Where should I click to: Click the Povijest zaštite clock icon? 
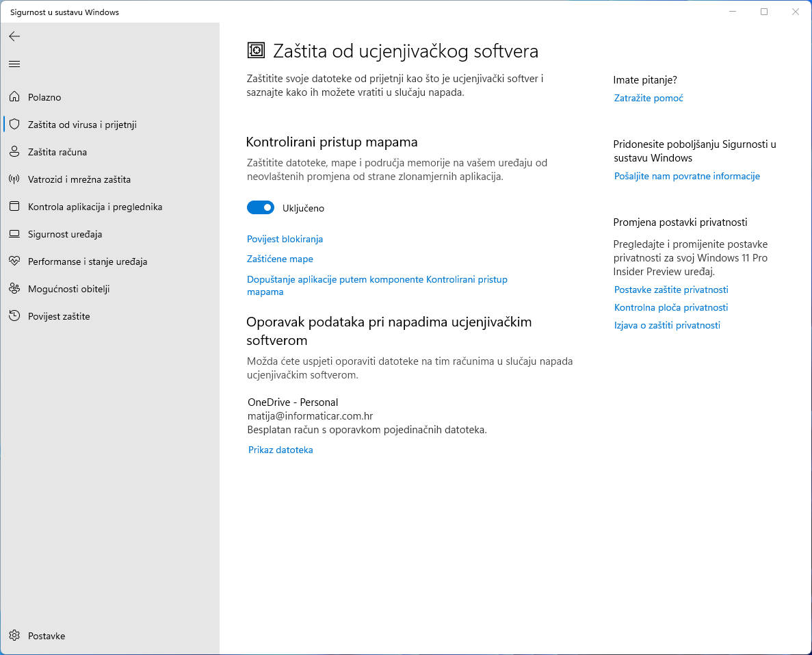click(x=14, y=316)
